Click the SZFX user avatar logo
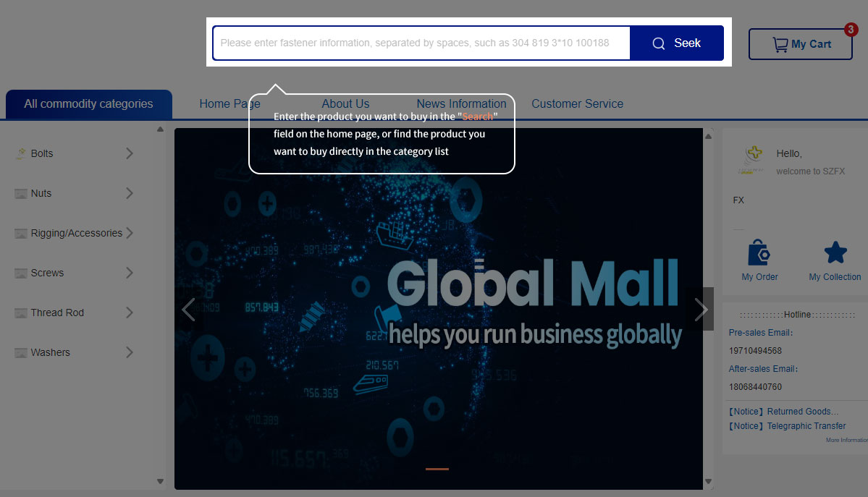Image resolution: width=868 pixels, height=497 pixels. tap(751, 161)
